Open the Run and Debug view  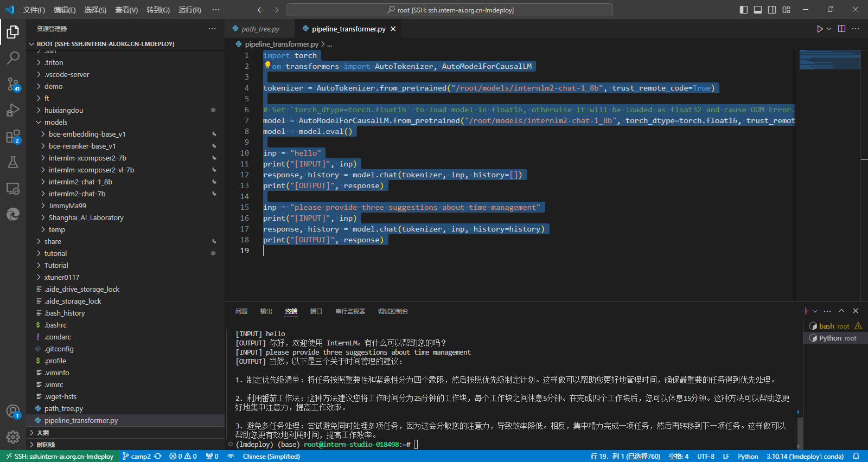pos(13,110)
